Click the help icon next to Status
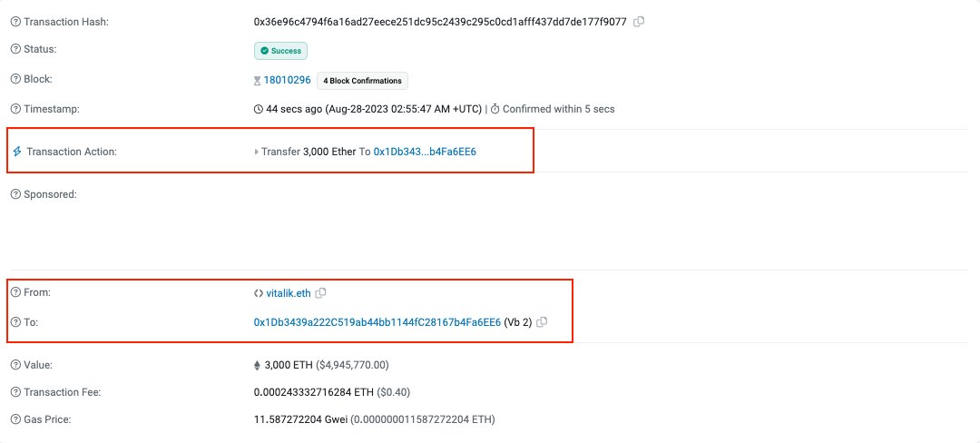Viewport: 980px width, 443px height. pos(15,49)
